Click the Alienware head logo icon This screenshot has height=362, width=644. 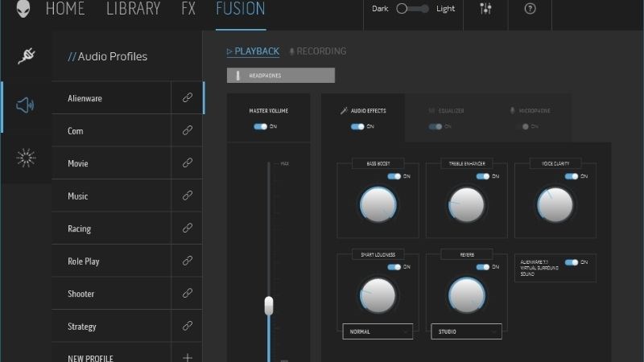point(24,10)
